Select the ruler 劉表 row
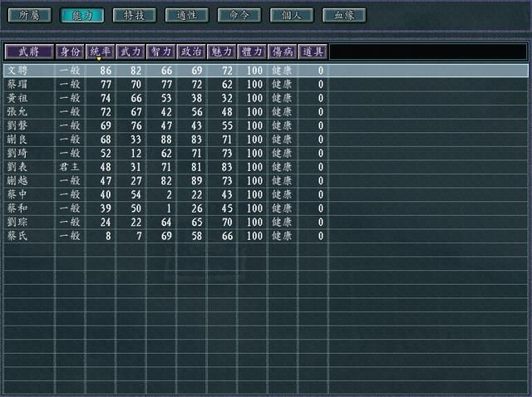 click(17, 166)
